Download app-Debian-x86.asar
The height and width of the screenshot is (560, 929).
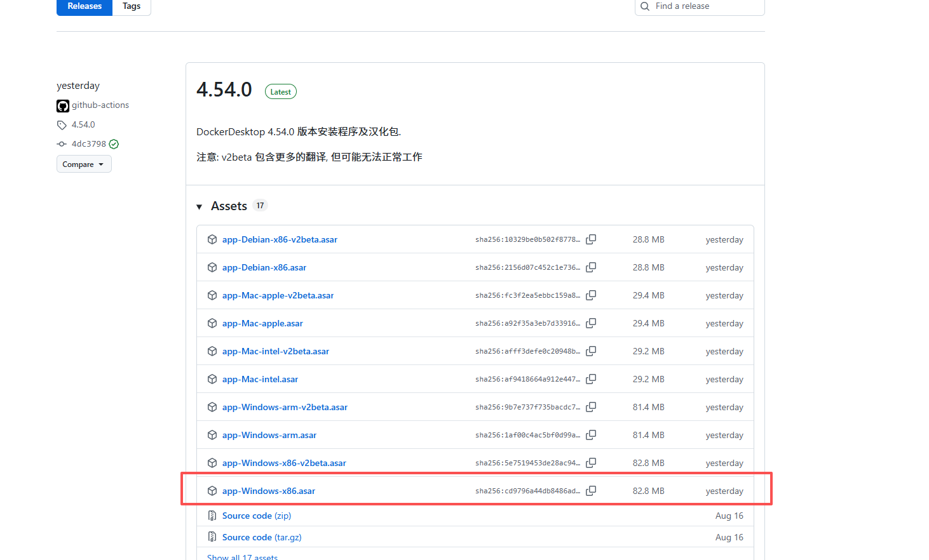pos(264,267)
